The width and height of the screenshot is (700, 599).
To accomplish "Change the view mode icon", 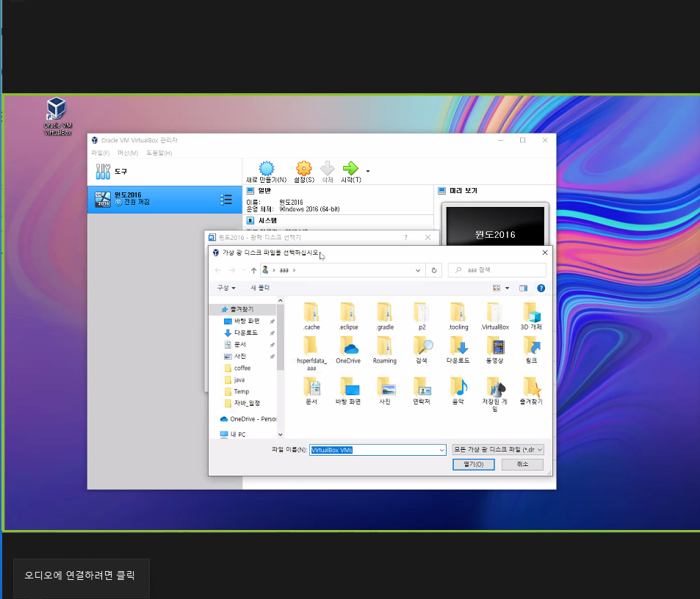I will [x=497, y=288].
